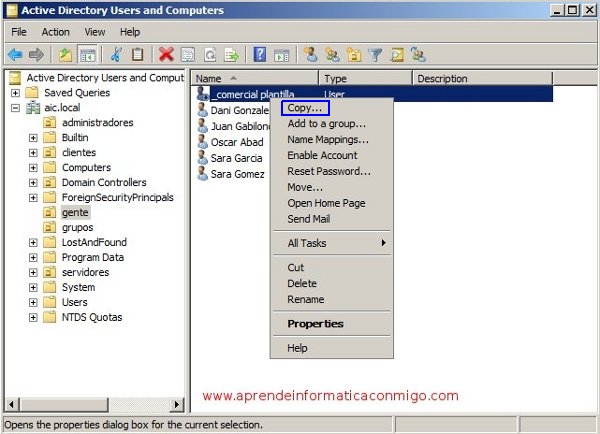Viewport: 600px width, 434px height.
Task: Toggle the Show/Hide Console Tree toolbar icon
Action: 88,55
